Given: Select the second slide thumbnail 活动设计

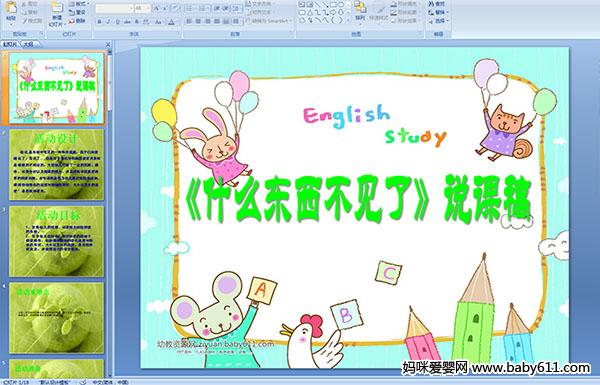Looking at the screenshot, I should 57,165.
